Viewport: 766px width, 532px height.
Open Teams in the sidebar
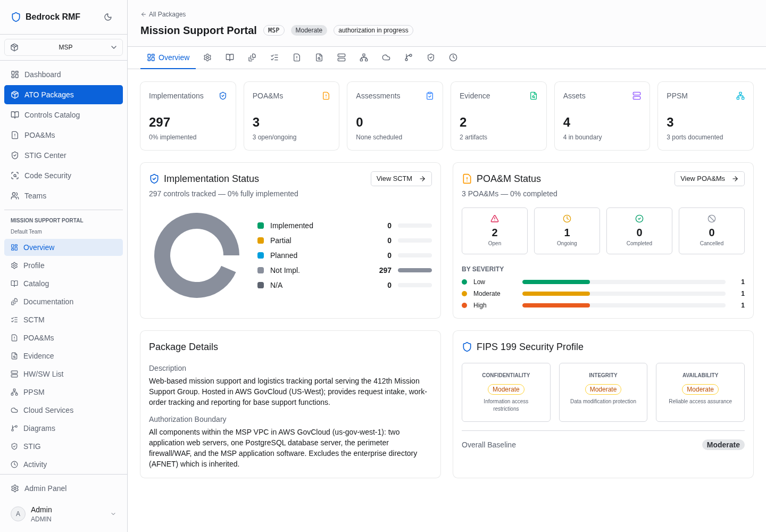pos(63,196)
